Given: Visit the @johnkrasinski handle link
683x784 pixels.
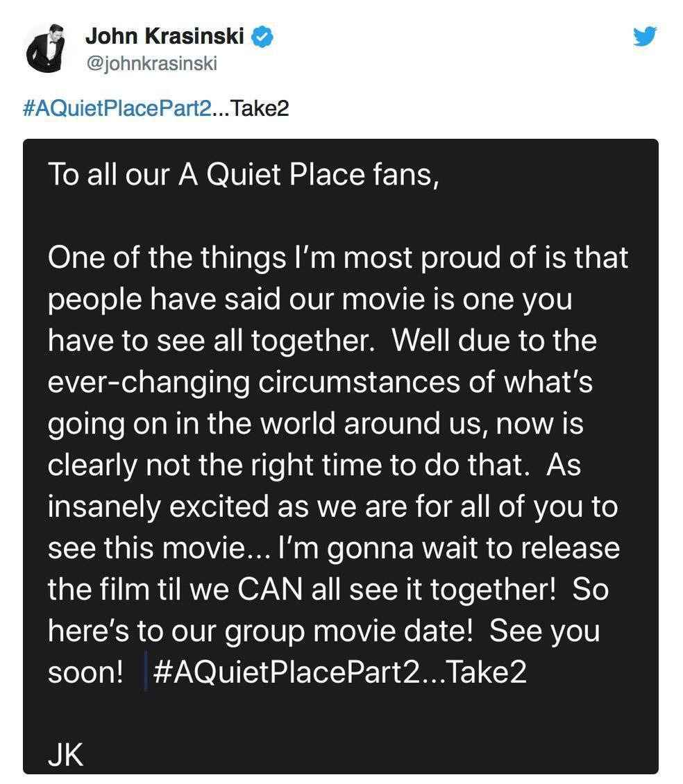Looking at the screenshot, I should (151, 64).
